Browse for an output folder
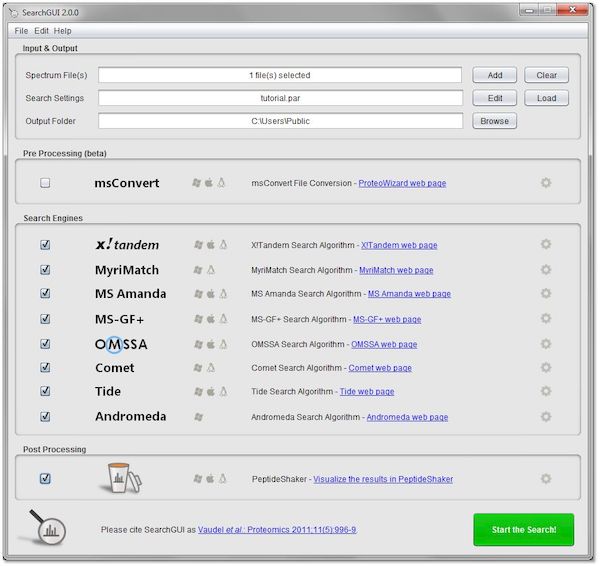Screen dimensions: 600x567 pyautogui.click(x=494, y=121)
